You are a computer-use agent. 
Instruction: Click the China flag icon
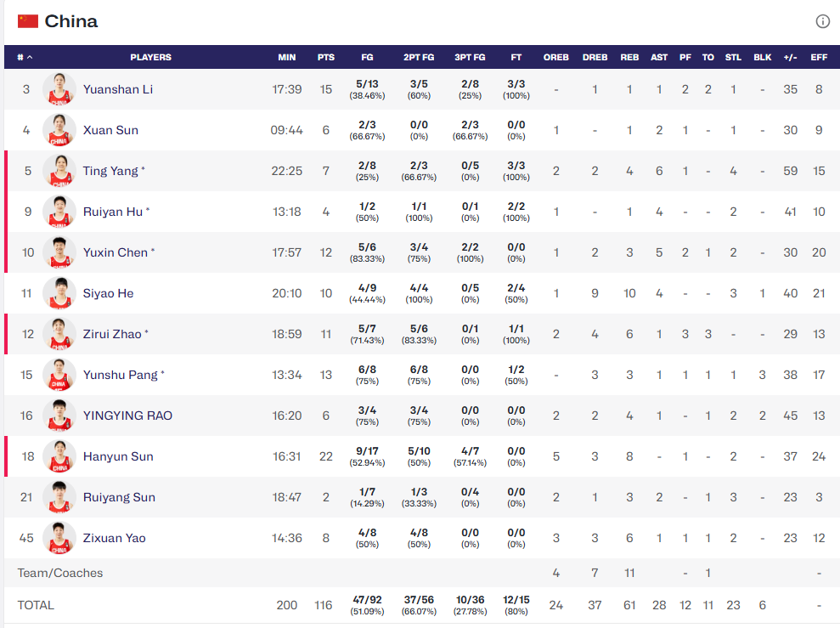point(28,21)
